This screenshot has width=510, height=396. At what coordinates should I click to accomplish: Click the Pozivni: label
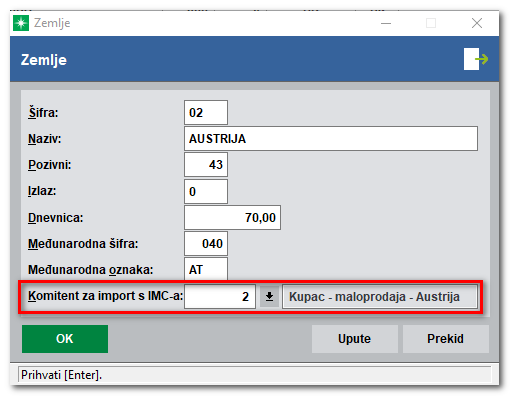click(50, 165)
